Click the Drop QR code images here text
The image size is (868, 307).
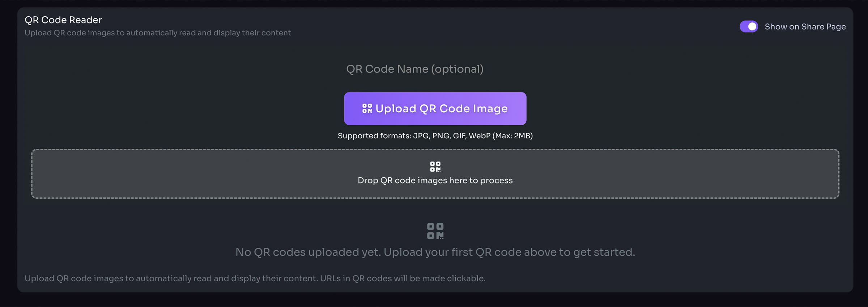click(x=435, y=180)
